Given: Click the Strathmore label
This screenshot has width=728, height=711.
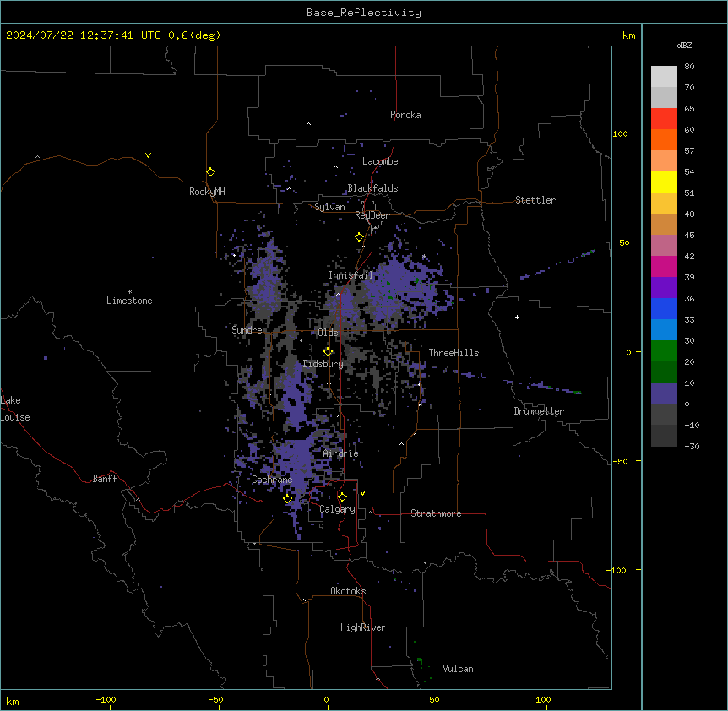Looking at the screenshot, I should pos(436,513).
